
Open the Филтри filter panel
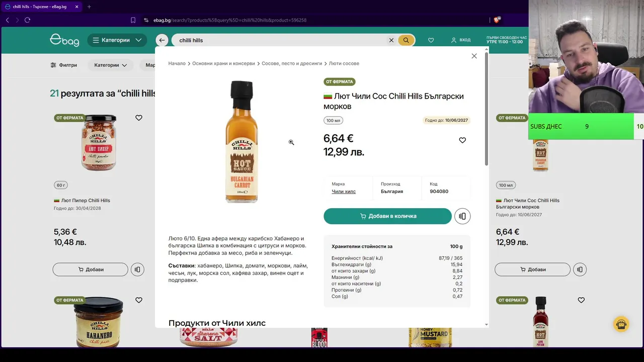(64, 65)
